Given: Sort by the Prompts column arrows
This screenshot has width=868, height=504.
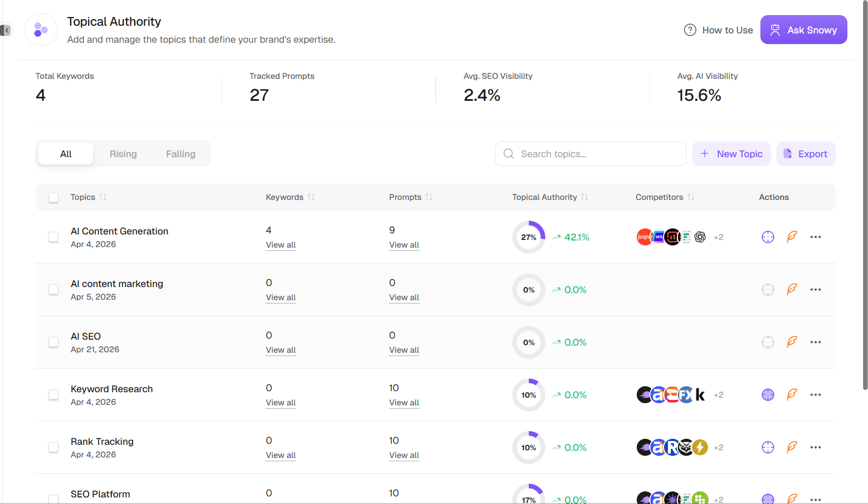Looking at the screenshot, I should [429, 197].
